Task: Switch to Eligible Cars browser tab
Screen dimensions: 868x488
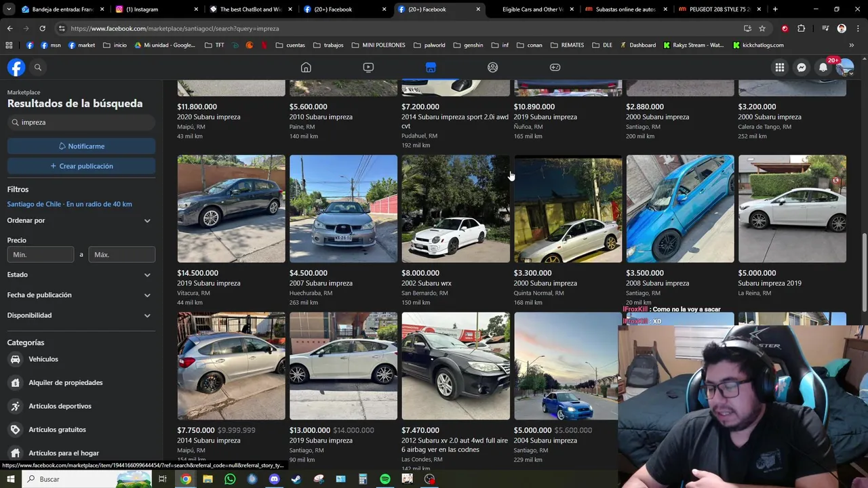Action: point(531,9)
